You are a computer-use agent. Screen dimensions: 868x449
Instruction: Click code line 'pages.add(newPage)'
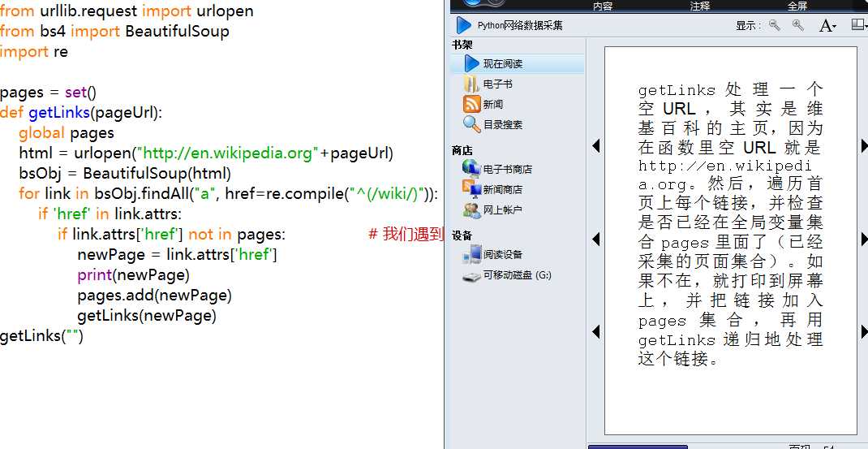click(154, 296)
